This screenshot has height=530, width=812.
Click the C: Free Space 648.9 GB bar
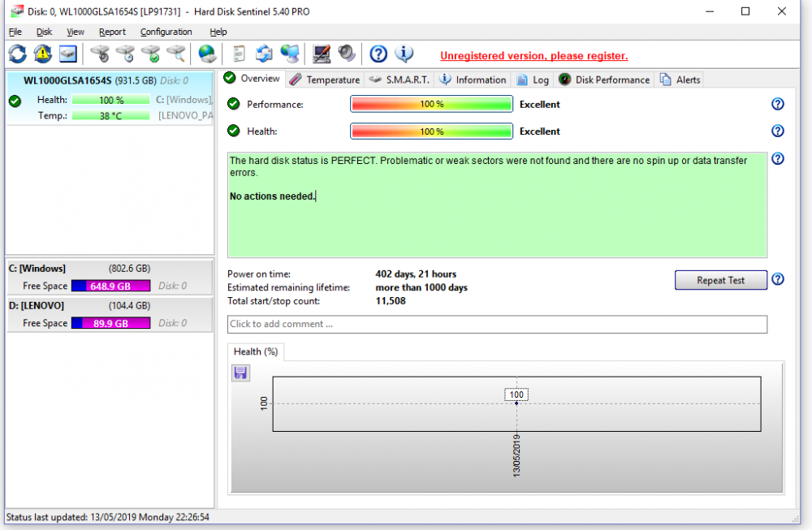tap(110, 286)
